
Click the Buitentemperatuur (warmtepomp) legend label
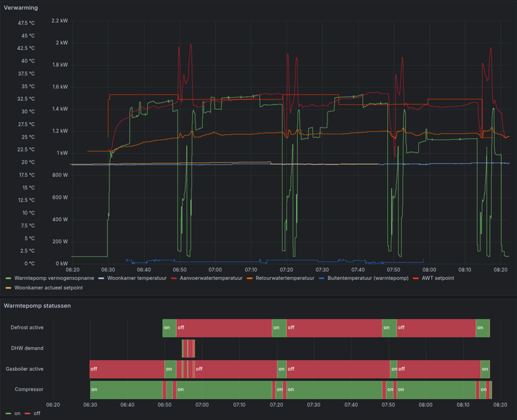[368, 278]
